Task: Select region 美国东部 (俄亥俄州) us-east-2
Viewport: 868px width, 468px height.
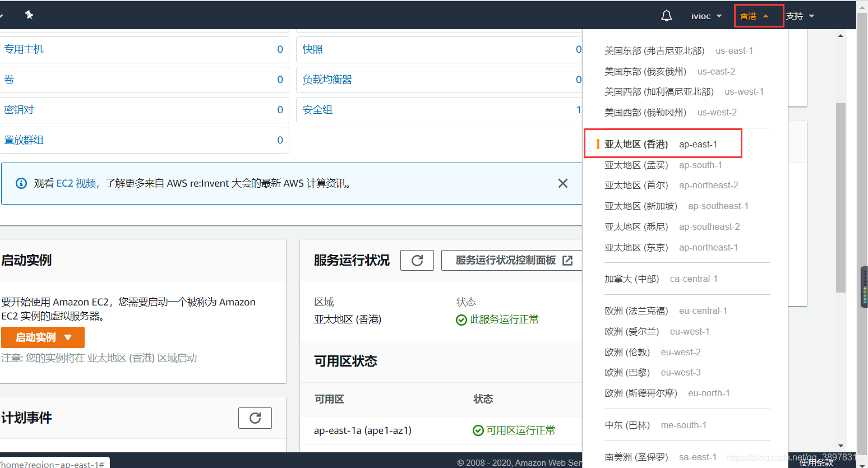Action: [x=670, y=71]
